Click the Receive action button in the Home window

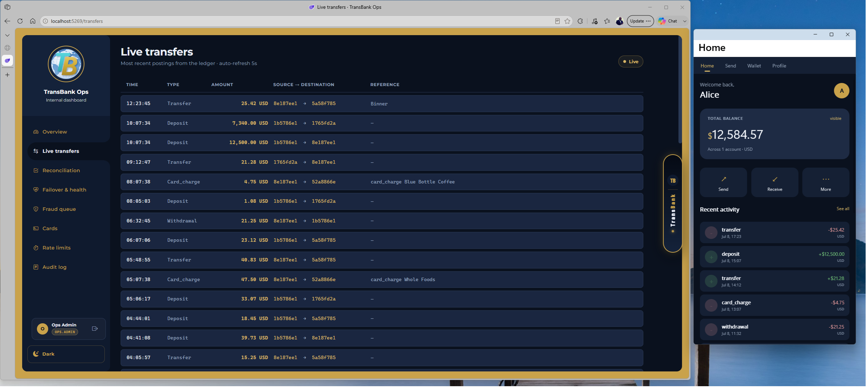(x=774, y=182)
